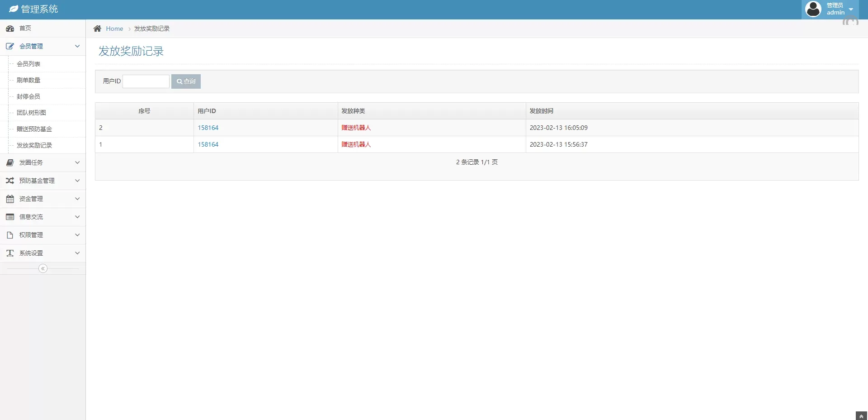Click the shuffle icon beside 预防基金管理
Image resolution: width=868 pixels, height=420 pixels.
pyautogui.click(x=10, y=181)
